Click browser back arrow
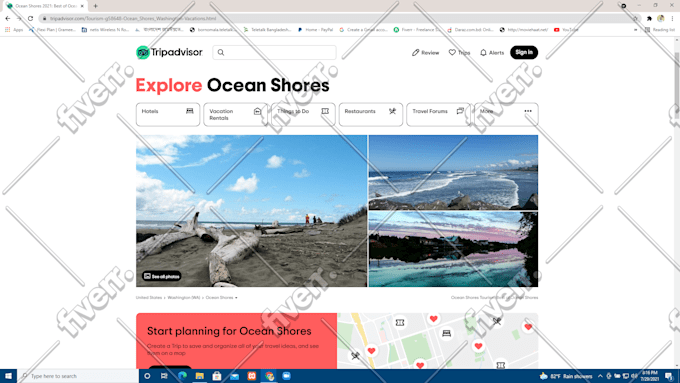The image size is (680, 383). click(8, 18)
